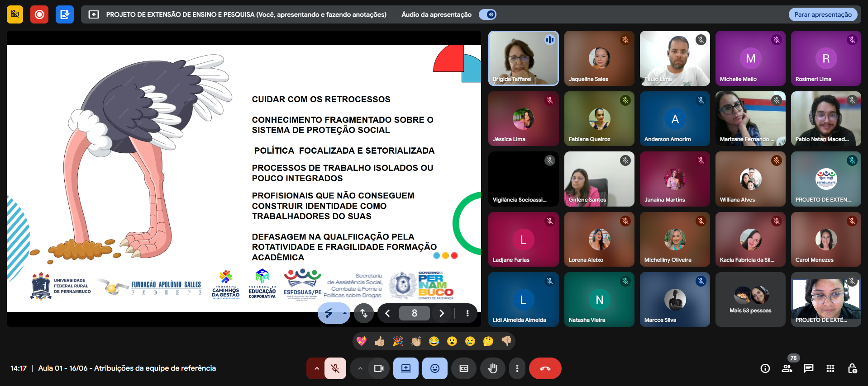Click Parar apresentação button

pyautogui.click(x=823, y=14)
